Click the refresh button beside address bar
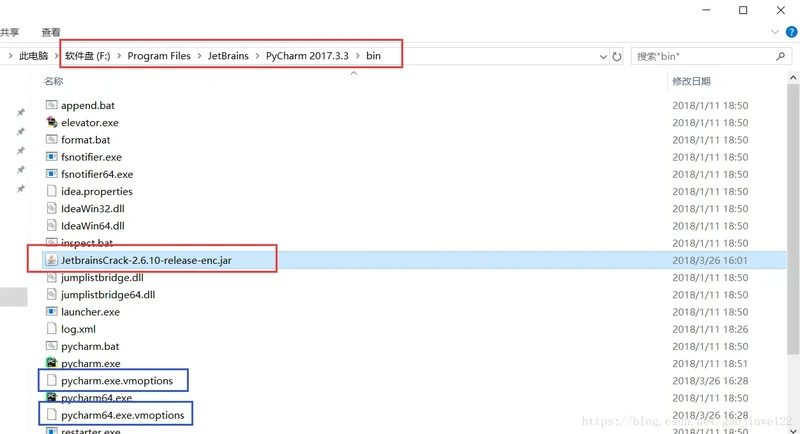This screenshot has width=800, height=434. (x=617, y=57)
